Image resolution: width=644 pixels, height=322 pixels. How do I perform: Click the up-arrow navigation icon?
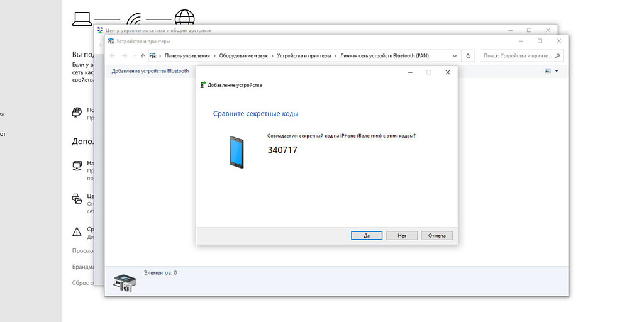pyautogui.click(x=143, y=56)
